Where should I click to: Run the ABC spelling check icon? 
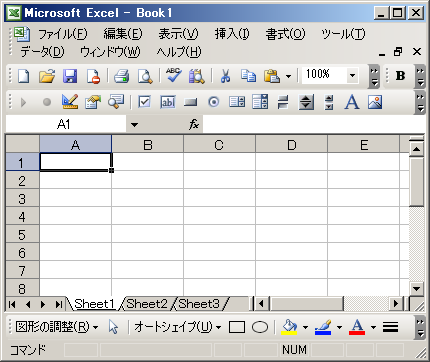[174, 76]
